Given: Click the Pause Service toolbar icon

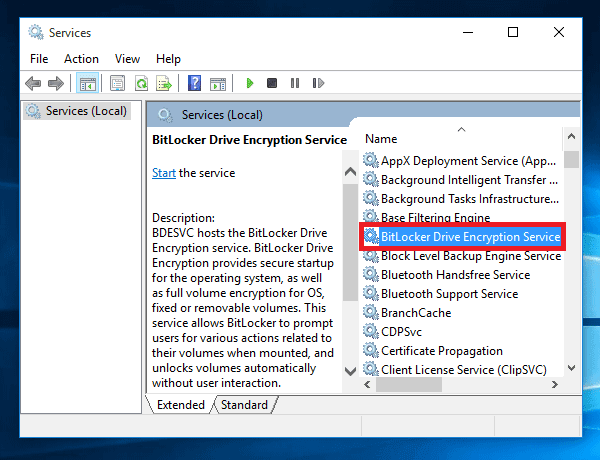Looking at the screenshot, I should tap(295, 83).
